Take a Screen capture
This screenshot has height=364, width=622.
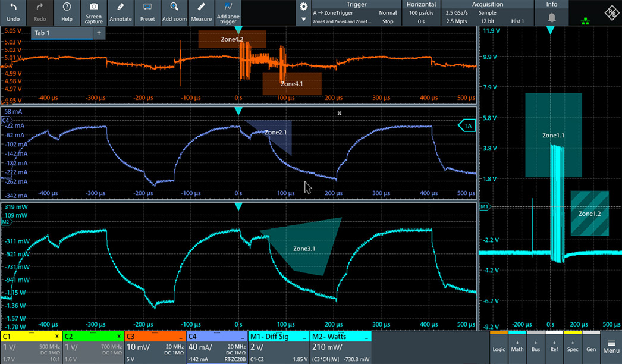(93, 12)
